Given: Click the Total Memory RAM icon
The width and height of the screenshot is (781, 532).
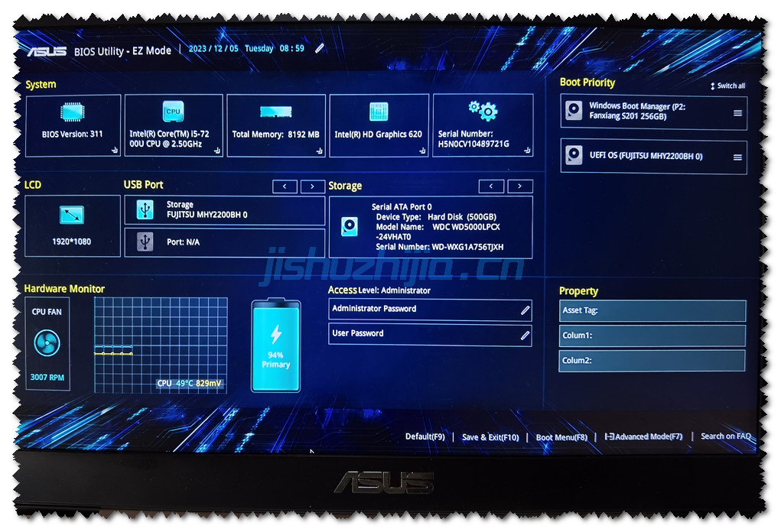Looking at the screenshot, I should tap(275, 112).
